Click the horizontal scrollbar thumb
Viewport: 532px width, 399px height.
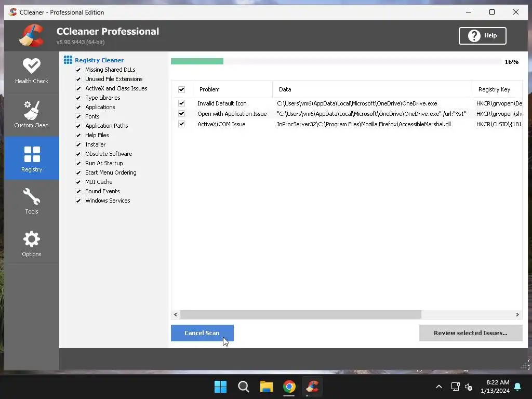click(301, 314)
